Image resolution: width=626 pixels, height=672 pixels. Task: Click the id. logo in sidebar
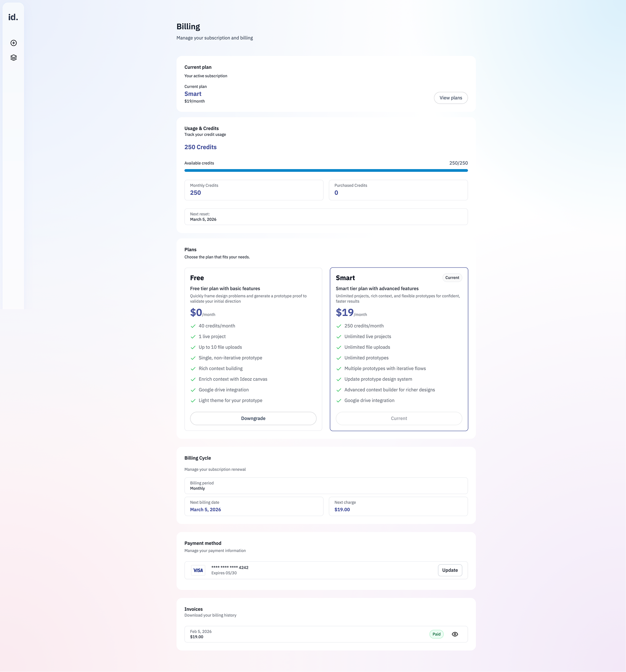13,17
